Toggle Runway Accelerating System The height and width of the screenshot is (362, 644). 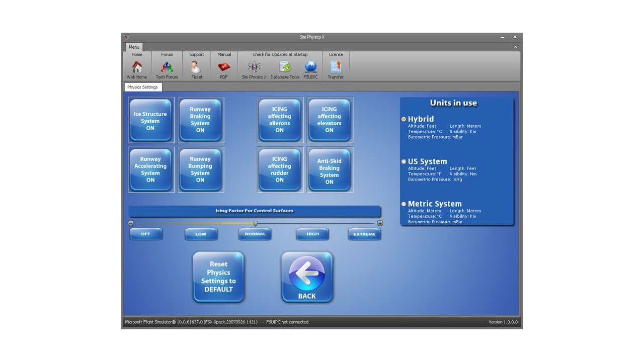coord(150,170)
